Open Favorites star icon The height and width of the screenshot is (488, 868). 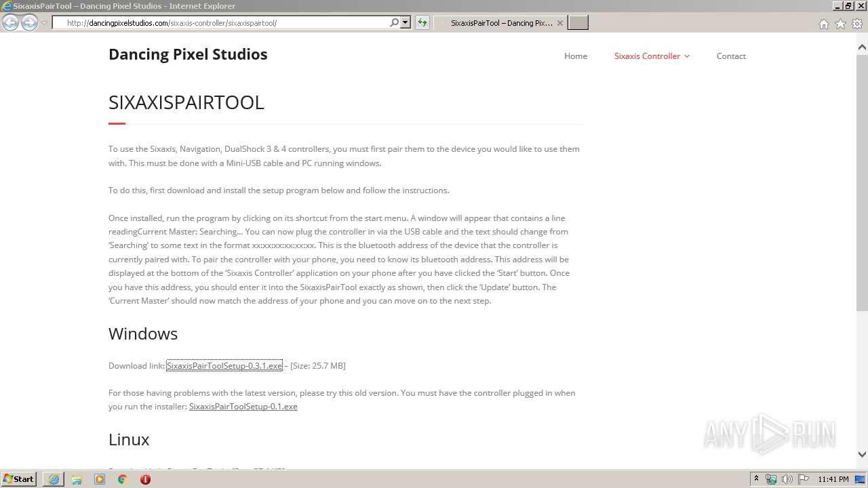(840, 24)
